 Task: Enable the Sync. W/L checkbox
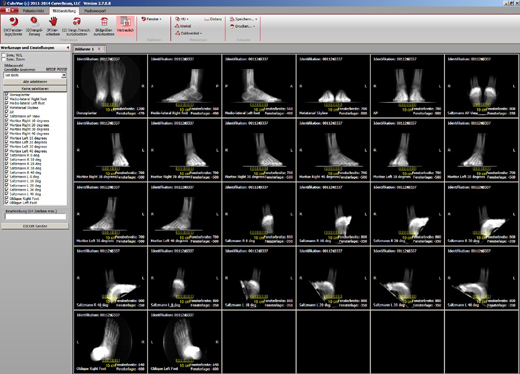(4, 55)
